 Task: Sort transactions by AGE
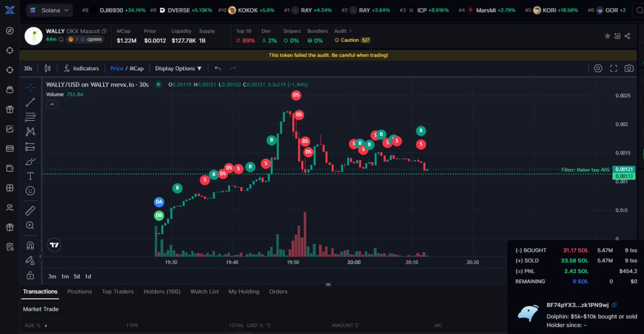[x=35, y=325]
